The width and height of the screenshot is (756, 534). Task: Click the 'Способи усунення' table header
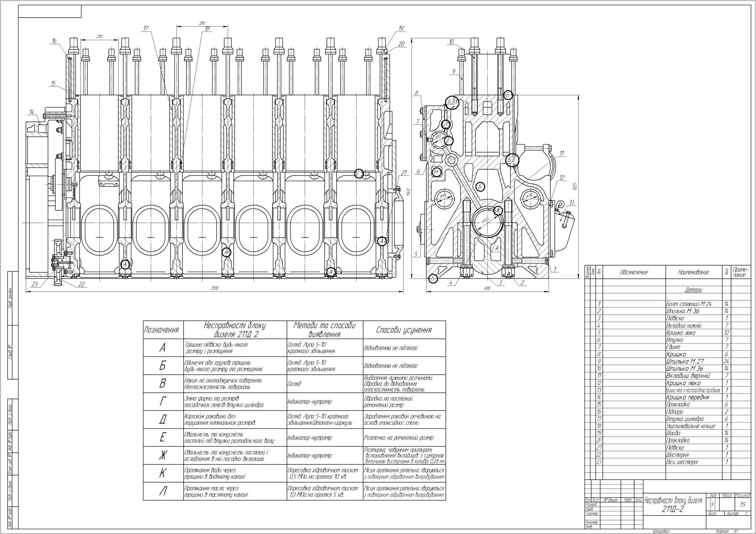coord(404,330)
